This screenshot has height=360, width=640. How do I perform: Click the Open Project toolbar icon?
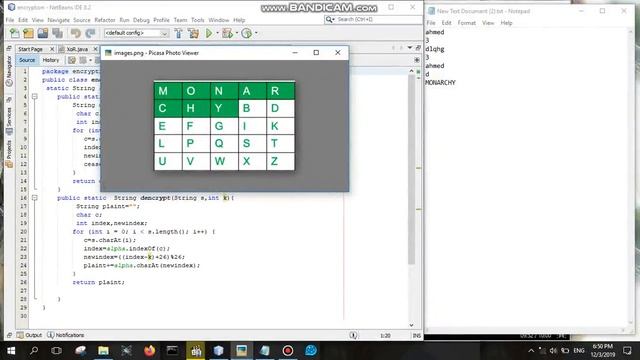(x=42, y=33)
